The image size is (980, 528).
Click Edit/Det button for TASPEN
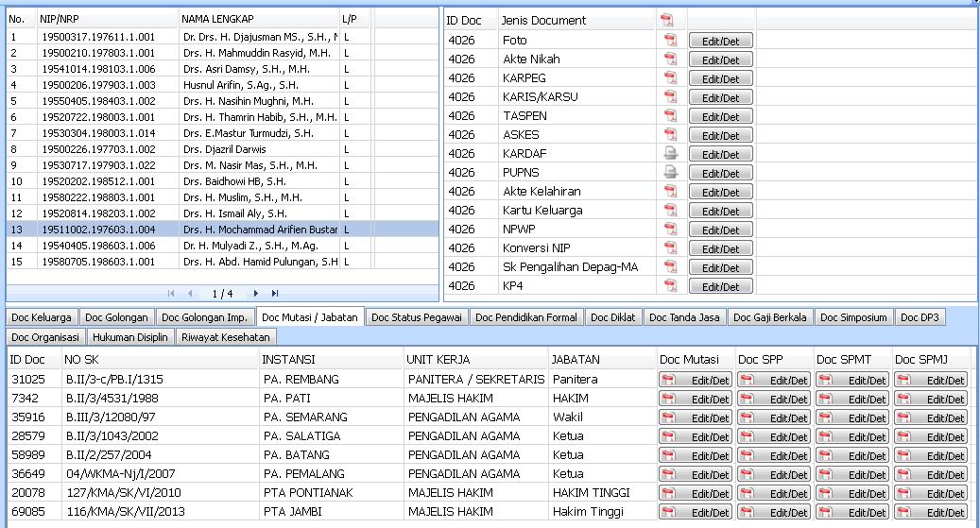click(720, 116)
